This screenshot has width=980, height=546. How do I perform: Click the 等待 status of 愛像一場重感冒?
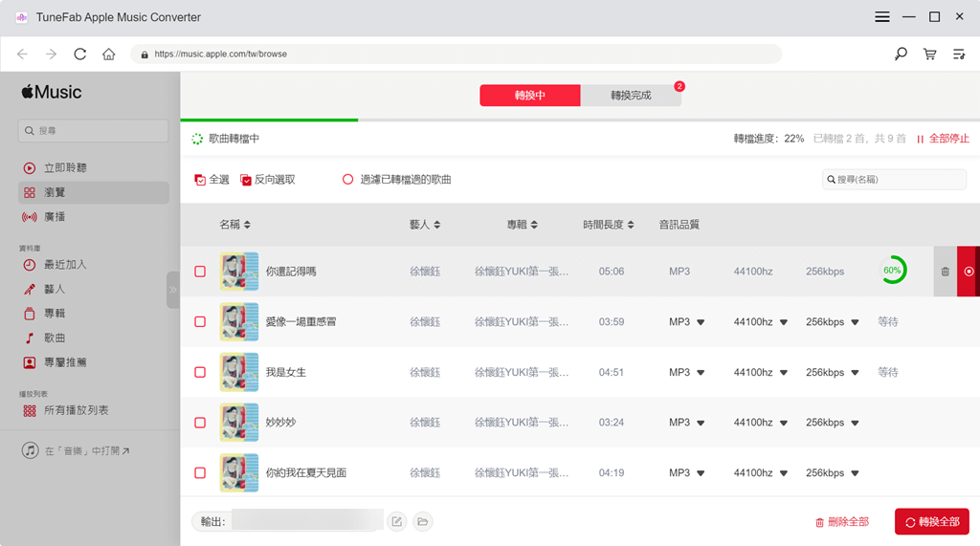click(x=887, y=321)
